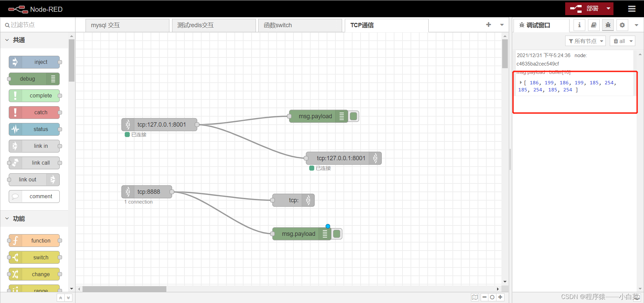Click the 2021/12/31 下午5:24:36 debug timestamp

point(543,55)
